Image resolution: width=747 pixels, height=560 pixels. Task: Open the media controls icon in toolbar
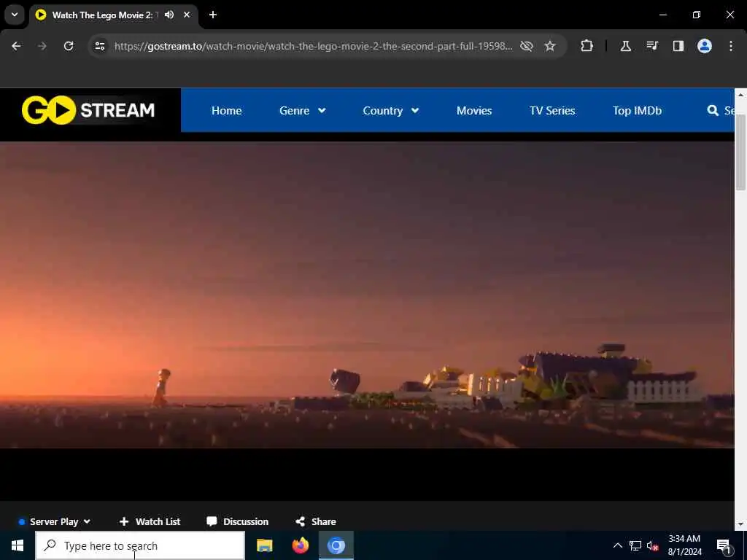coord(651,46)
